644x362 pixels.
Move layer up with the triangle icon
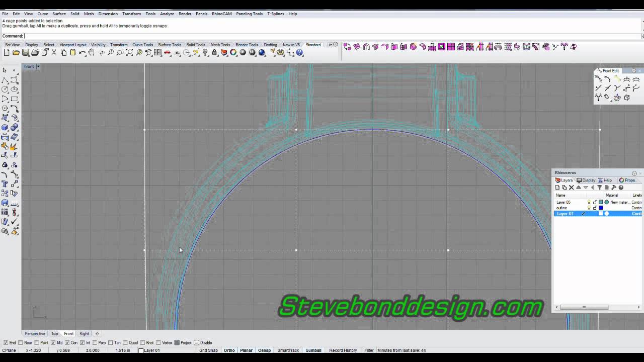coord(579,188)
